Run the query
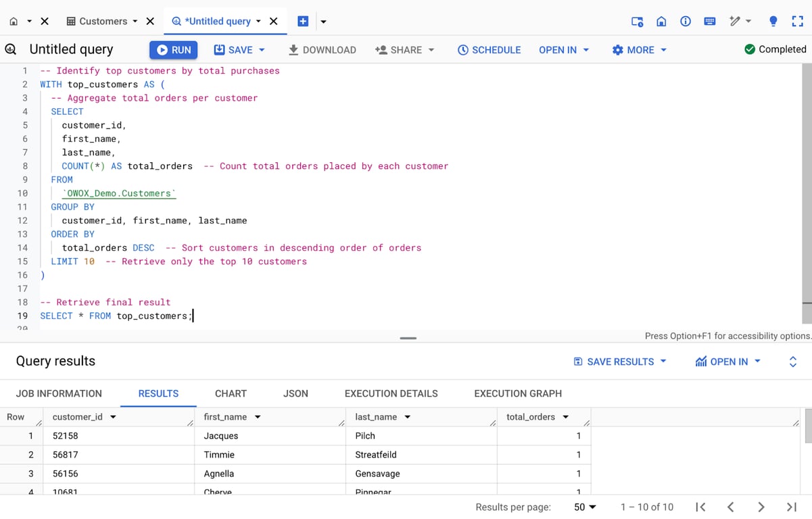812x519 pixels. click(x=174, y=50)
